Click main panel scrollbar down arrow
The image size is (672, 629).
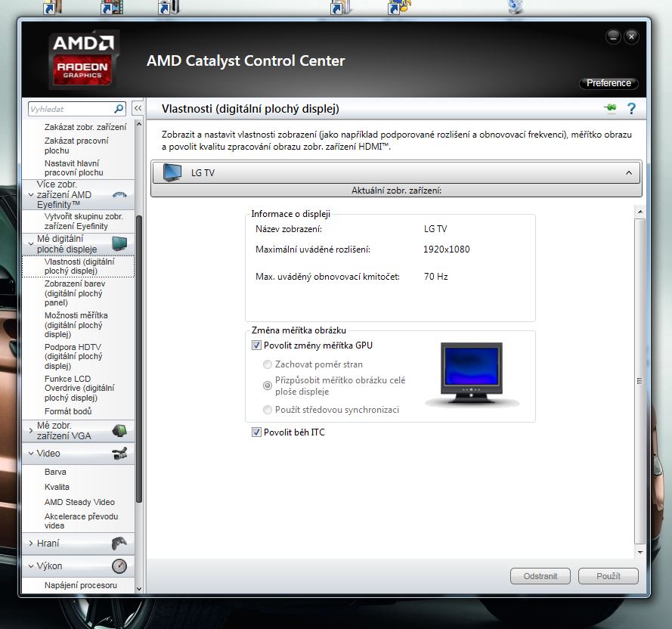tap(639, 552)
